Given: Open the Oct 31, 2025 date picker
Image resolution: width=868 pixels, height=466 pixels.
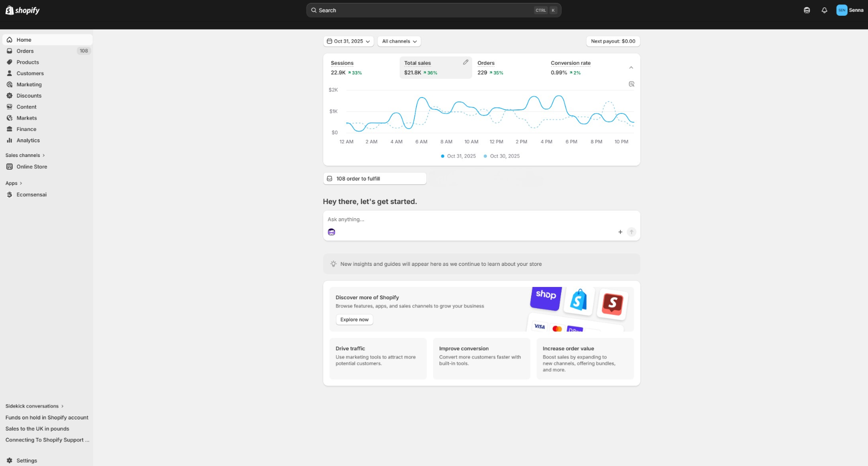Looking at the screenshot, I should [x=348, y=41].
